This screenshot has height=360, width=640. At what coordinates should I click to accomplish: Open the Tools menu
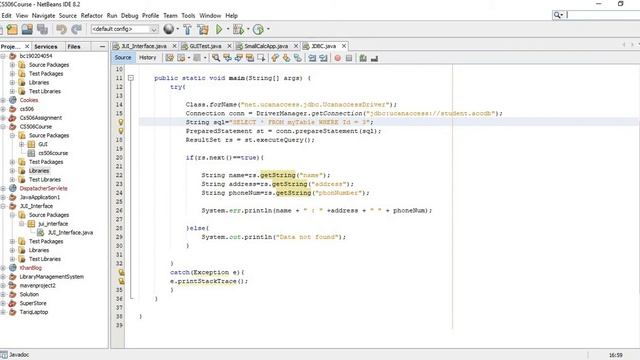coord(188,16)
